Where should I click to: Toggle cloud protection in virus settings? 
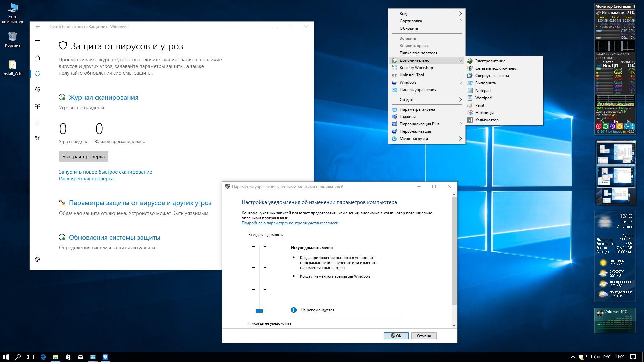point(140,203)
